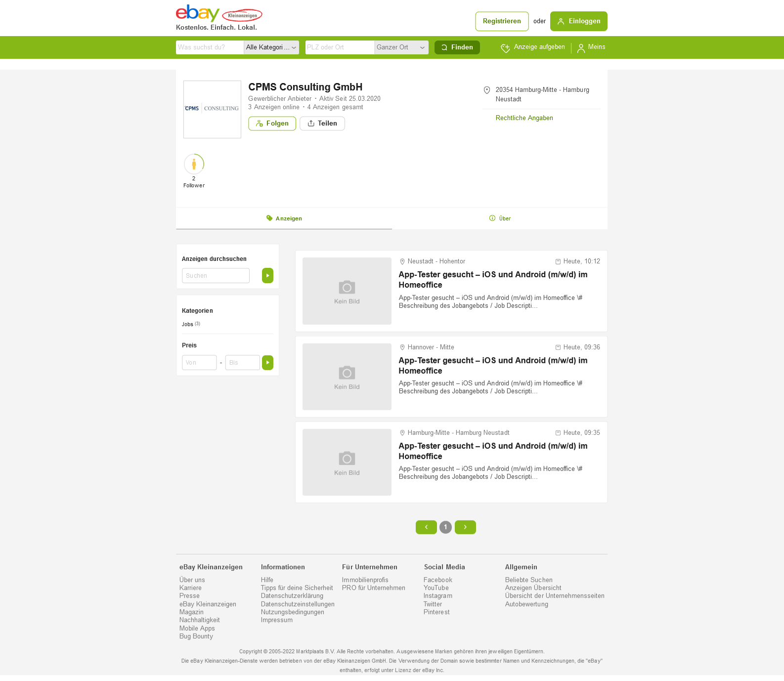This screenshot has height=681, width=784.
Task: Open the Mobile Apps footer link
Action: pos(197,629)
